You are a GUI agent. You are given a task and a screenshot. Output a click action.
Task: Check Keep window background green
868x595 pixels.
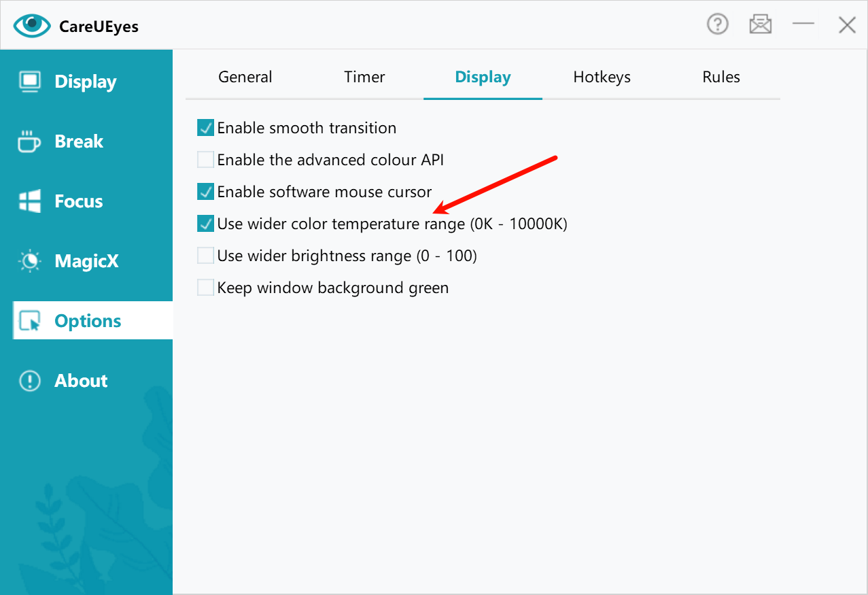coord(205,288)
